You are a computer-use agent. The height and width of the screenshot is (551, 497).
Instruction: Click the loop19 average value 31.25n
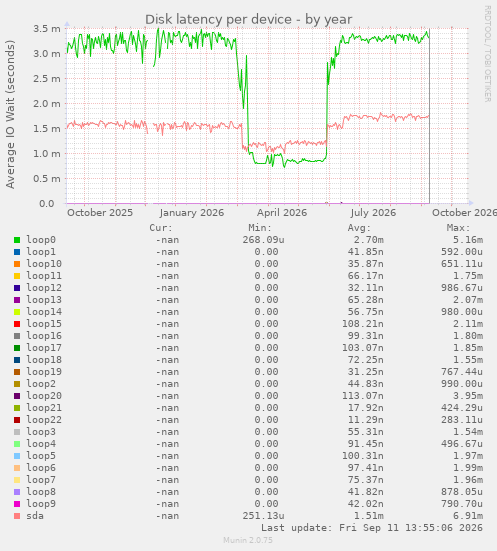(366, 372)
